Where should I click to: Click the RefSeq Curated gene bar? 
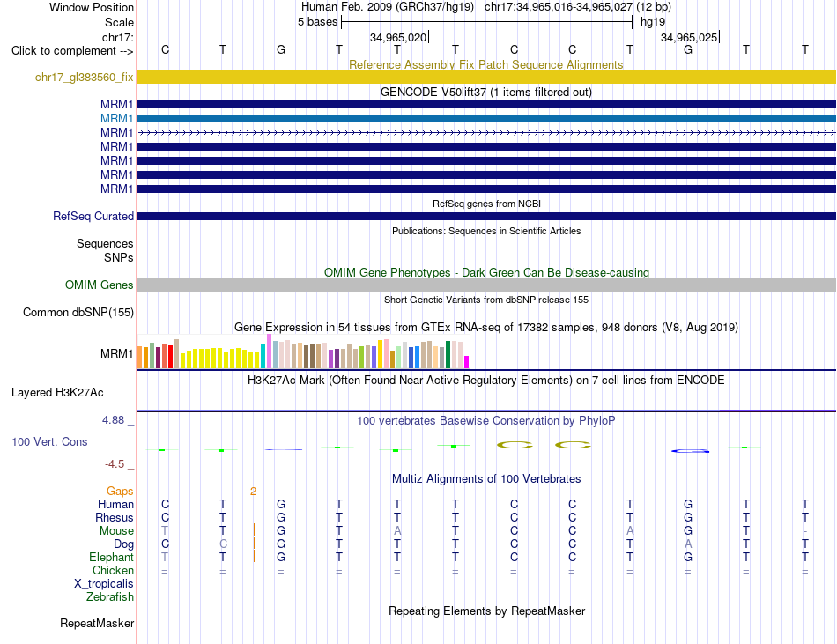coord(486,216)
